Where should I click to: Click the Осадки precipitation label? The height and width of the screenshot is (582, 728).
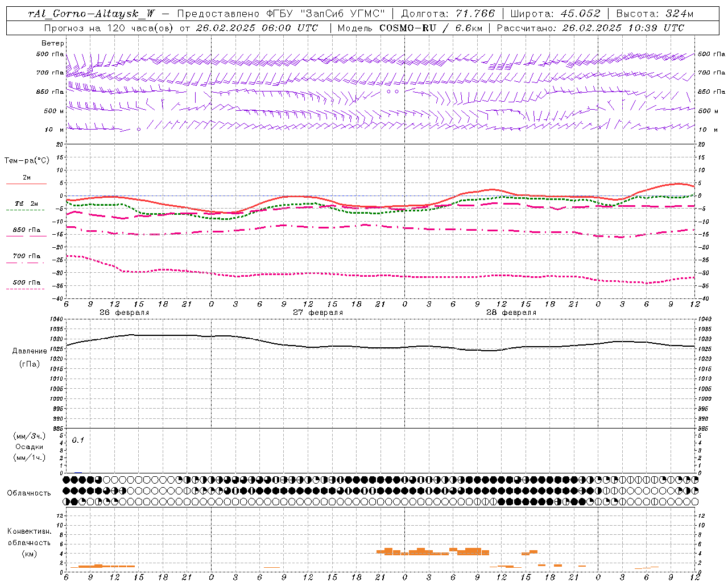[30, 447]
